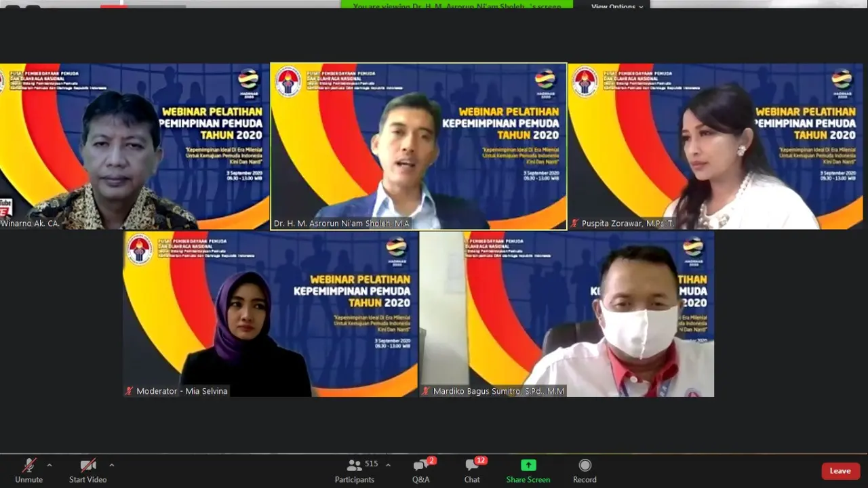This screenshot has width=868, height=488.
Task: Expand video options arrow beside Start Video
Action: 112,465
